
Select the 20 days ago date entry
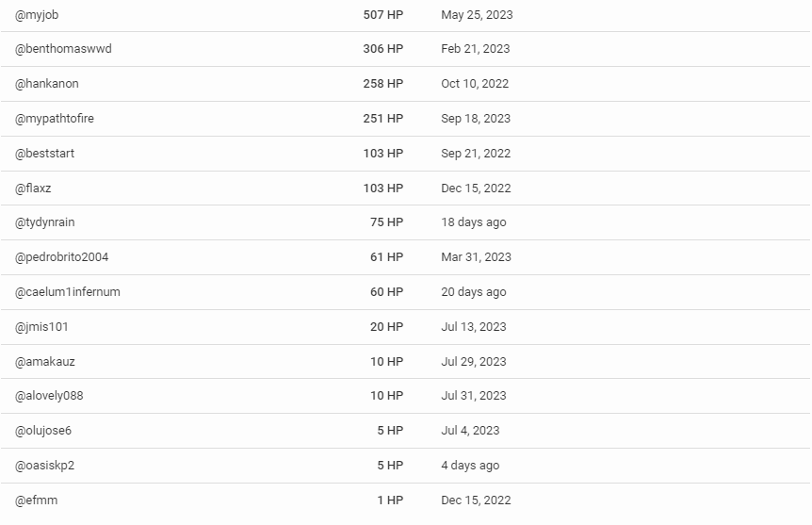click(474, 292)
